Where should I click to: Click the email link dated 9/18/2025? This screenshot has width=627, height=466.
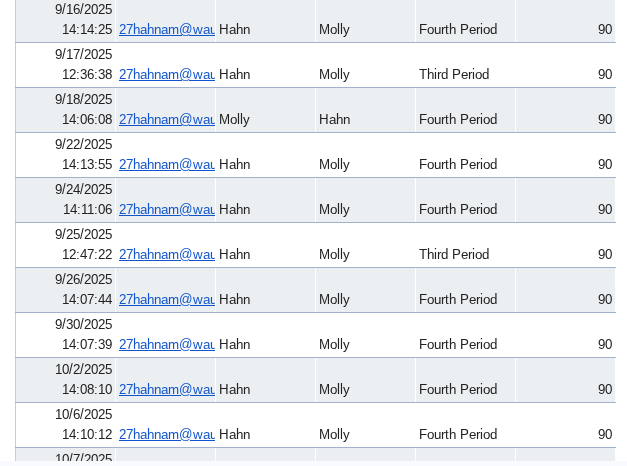(166, 120)
